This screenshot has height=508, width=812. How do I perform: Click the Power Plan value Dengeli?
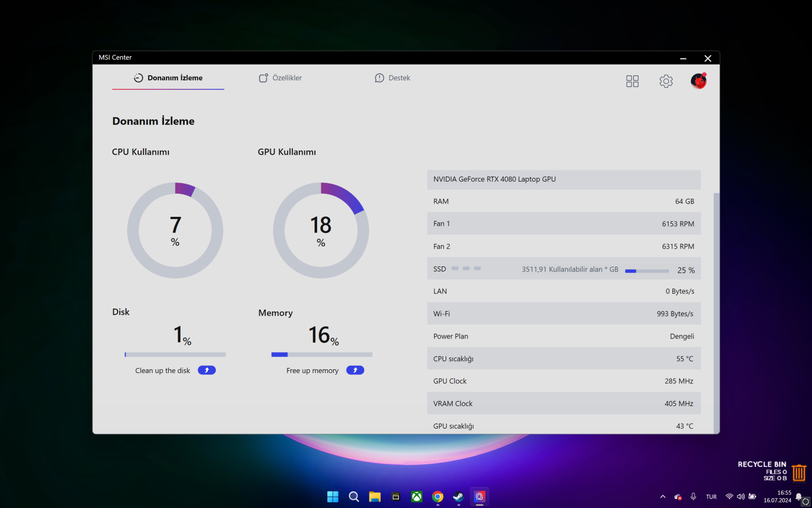(682, 336)
